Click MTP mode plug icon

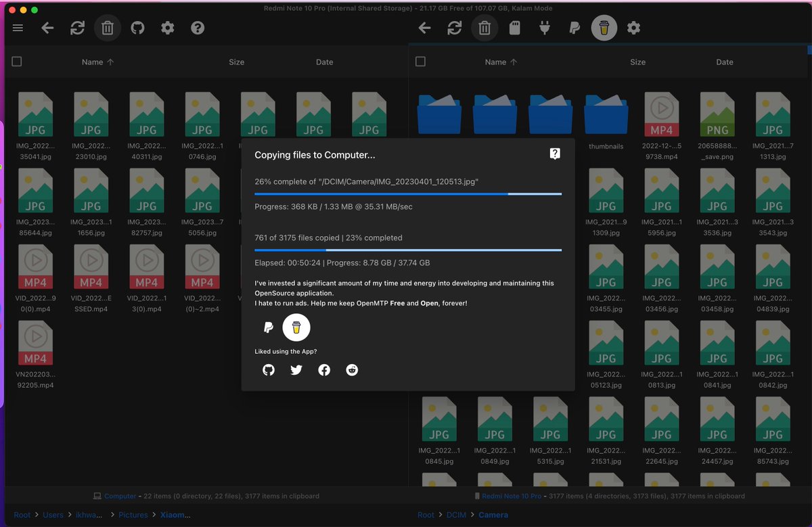click(x=545, y=28)
